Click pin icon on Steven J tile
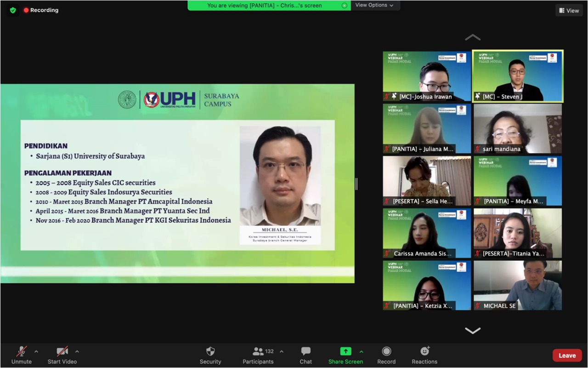The height and width of the screenshot is (368, 588). (x=478, y=96)
